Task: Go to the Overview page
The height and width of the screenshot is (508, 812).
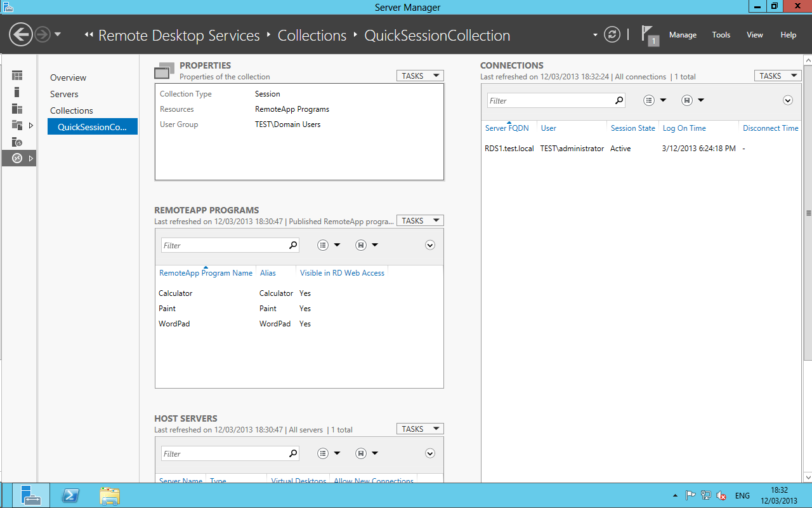Action: point(68,77)
